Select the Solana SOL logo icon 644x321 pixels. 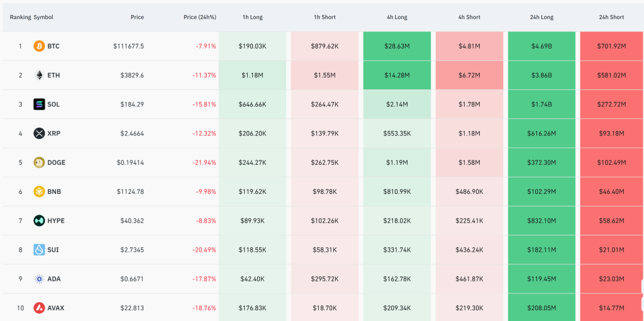click(x=39, y=104)
